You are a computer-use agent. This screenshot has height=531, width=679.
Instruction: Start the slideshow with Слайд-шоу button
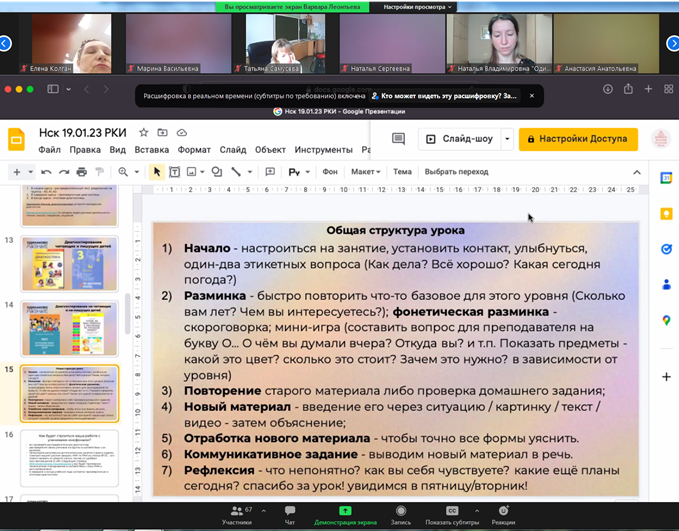click(x=458, y=139)
